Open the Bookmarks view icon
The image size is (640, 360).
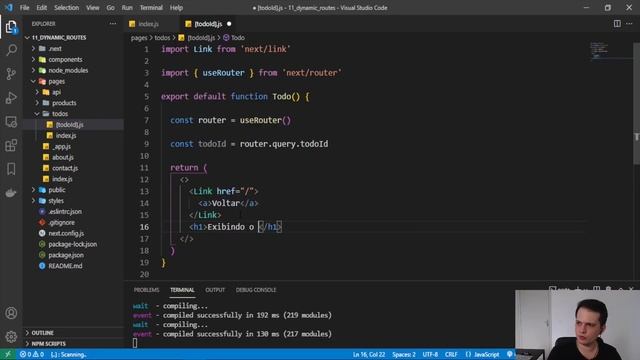click(x=11, y=169)
